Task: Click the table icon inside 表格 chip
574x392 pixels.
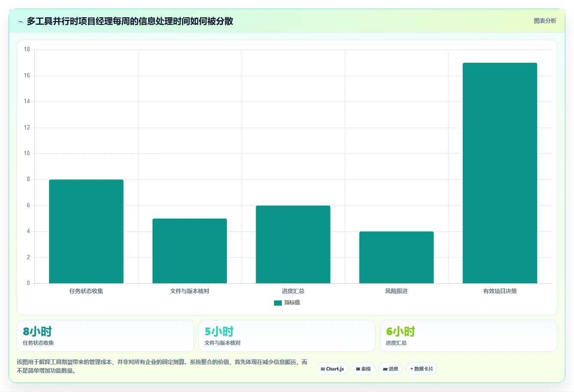Action: [x=358, y=369]
